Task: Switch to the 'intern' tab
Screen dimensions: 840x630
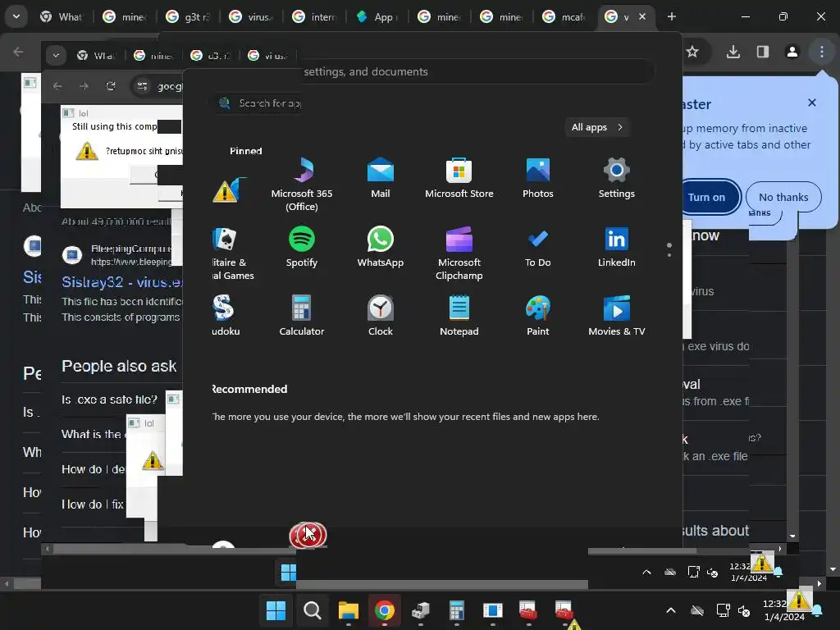Action: pyautogui.click(x=314, y=17)
